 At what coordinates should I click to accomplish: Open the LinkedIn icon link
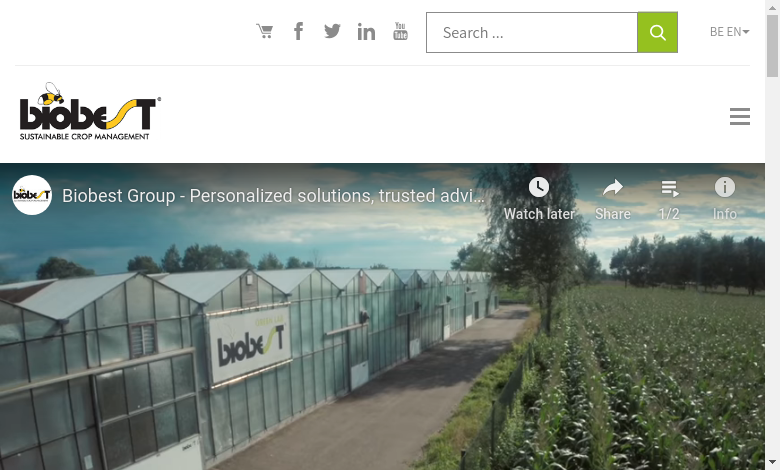click(x=366, y=32)
